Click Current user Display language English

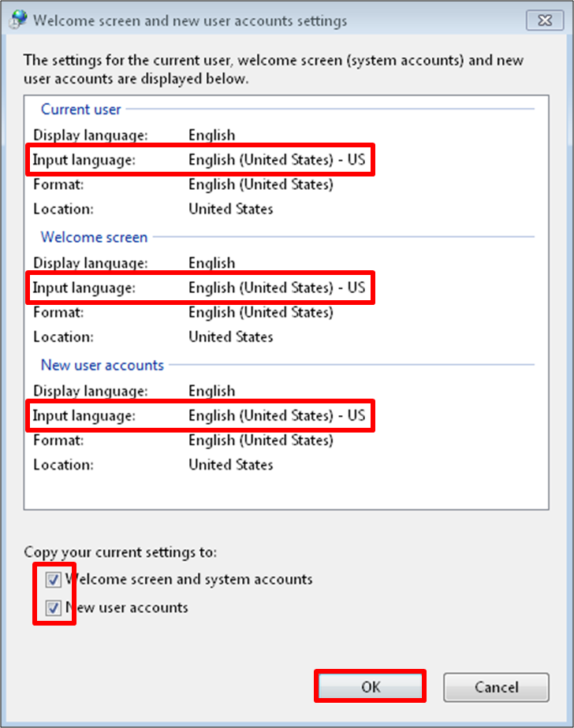coord(212,135)
